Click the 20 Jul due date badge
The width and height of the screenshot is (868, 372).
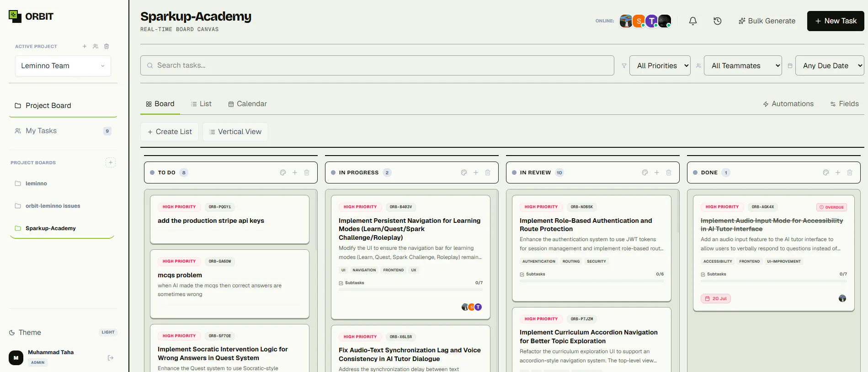pyautogui.click(x=716, y=299)
